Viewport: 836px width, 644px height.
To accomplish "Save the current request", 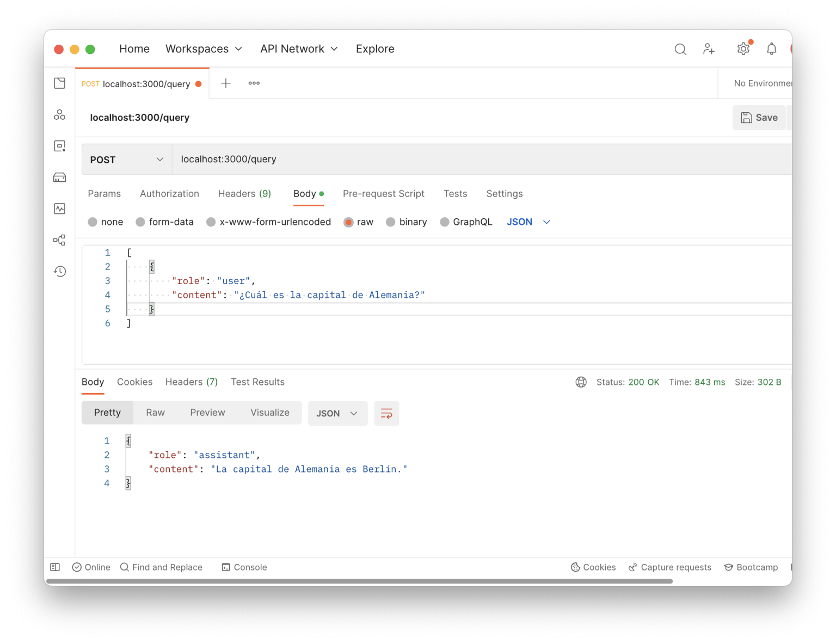I will tap(759, 118).
